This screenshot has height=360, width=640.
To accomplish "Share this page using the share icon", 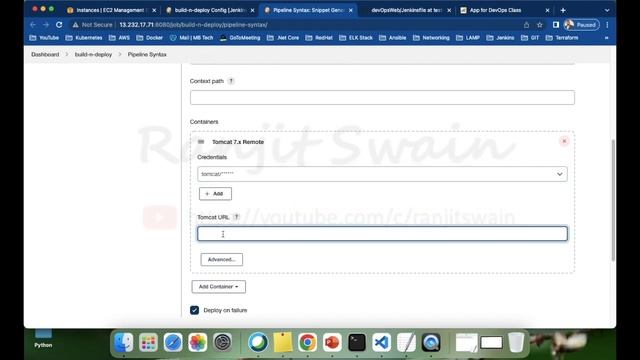I will (527, 25).
